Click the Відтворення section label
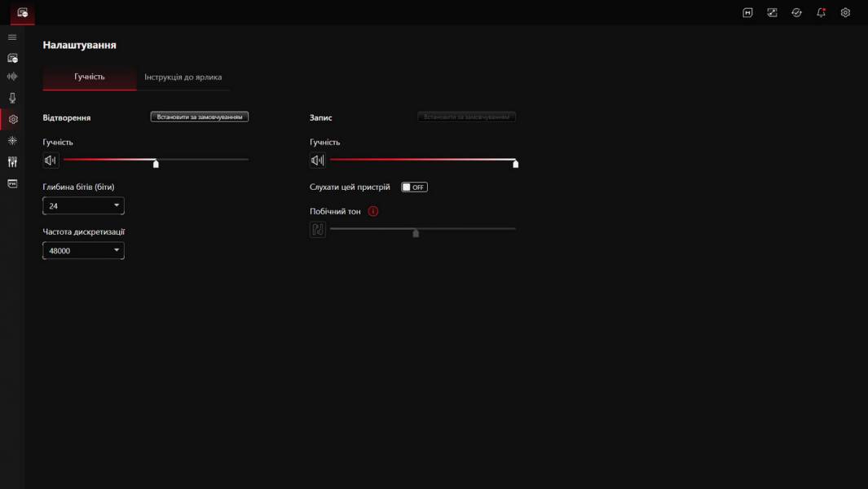This screenshot has height=489, width=868. click(67, 117)
